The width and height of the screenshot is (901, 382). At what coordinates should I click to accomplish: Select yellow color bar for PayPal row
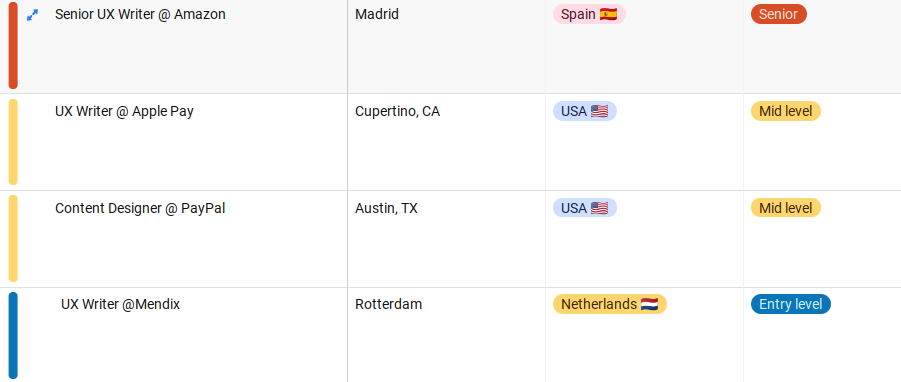13,238
